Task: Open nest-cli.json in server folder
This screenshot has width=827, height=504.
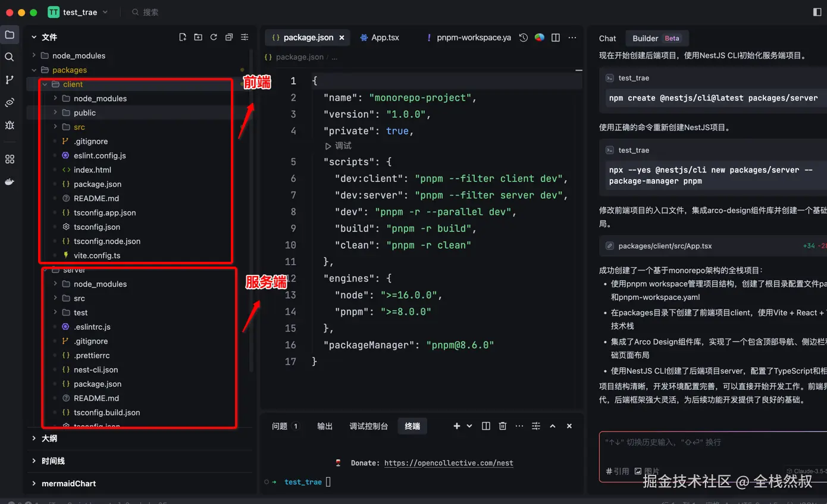Action: pyautogui.click(x=96, y=370)
